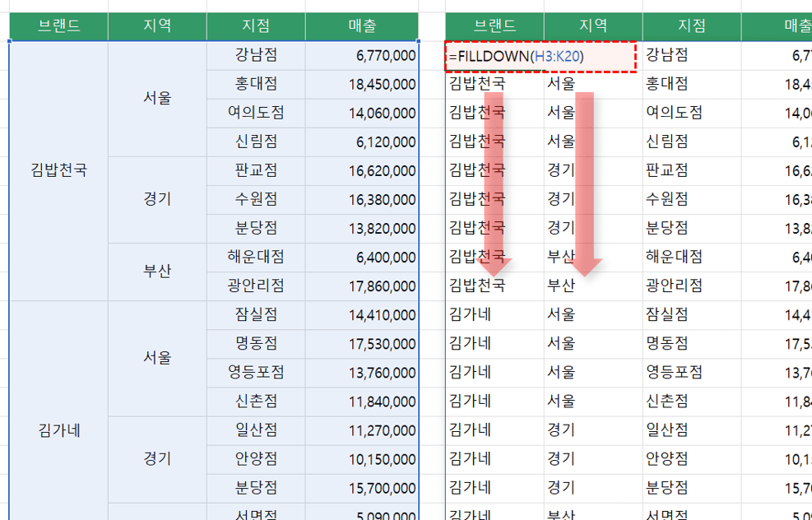
Task: Select the merged 김밥천국 cell in left table
Action: click(x=58, y=170)
